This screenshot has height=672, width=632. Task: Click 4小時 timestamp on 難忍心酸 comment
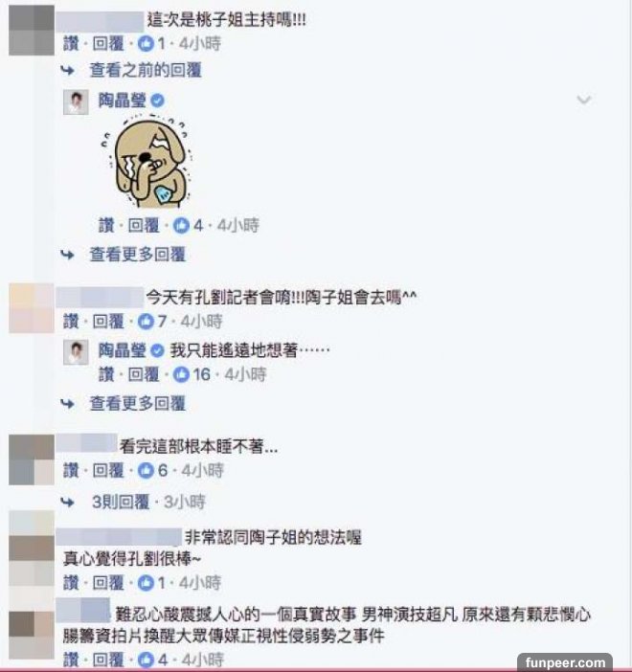pyautogui.click(x=202, y=660)
